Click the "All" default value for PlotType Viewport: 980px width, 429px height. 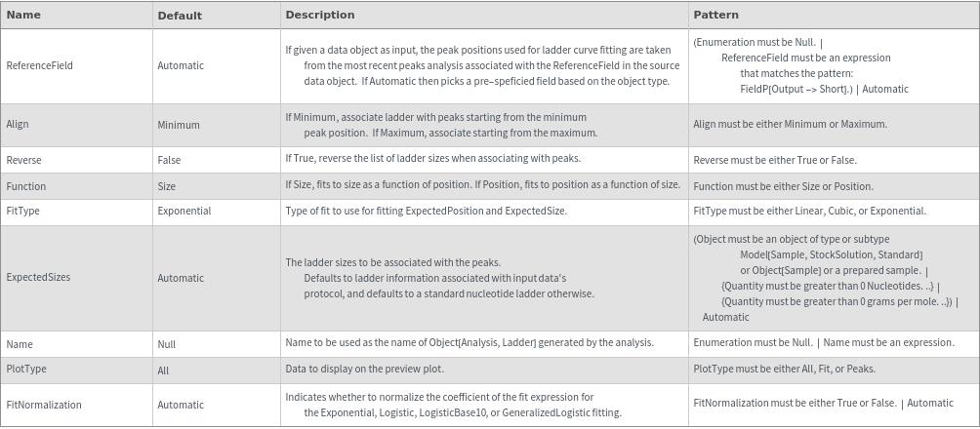pyautogui.click(x=163, y=370)
